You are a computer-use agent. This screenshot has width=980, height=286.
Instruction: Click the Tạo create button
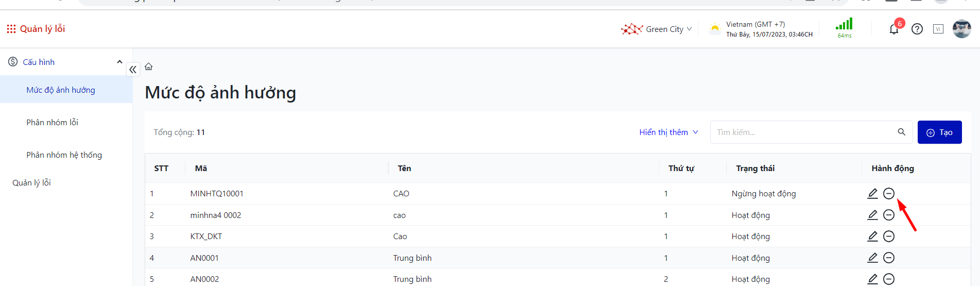(939, 132)
